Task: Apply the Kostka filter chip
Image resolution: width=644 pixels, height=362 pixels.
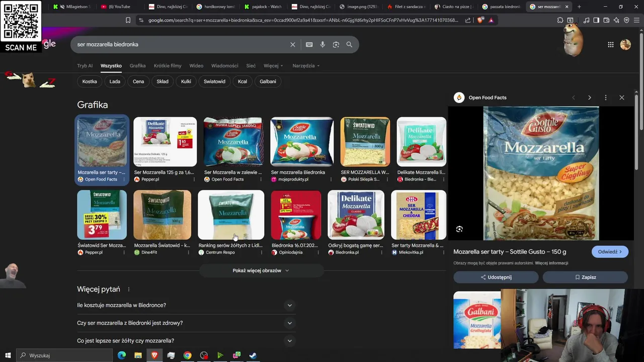Action: pyautogui.click(x=90, y=81)
